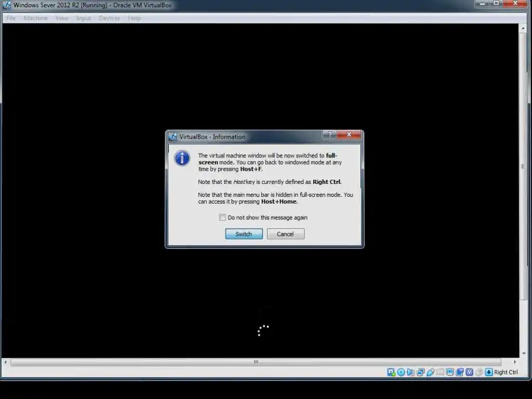Minimize the VirtualBox VM window
The image size is (532, 399).
tap(482, 4)
